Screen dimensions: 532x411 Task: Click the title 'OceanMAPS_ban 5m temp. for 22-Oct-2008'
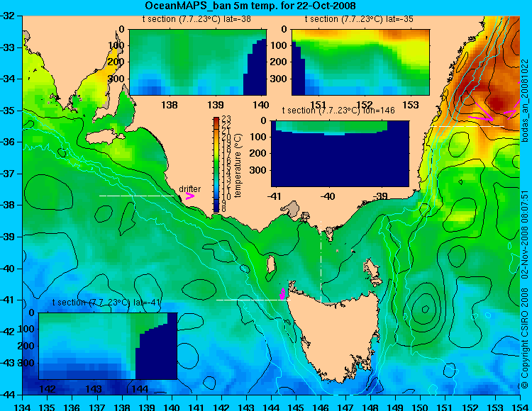click(x=250, y=6)
